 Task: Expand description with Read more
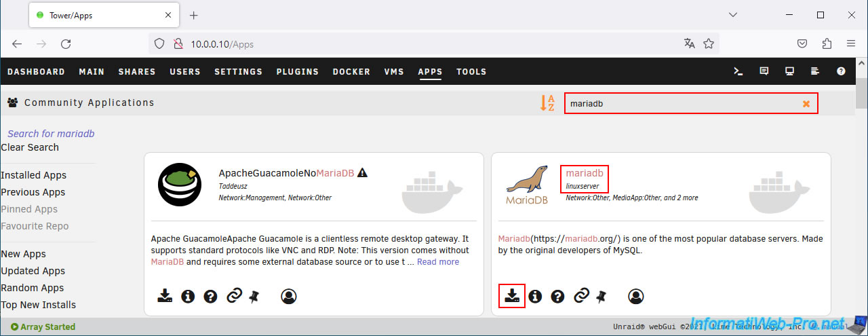(437, 262)
